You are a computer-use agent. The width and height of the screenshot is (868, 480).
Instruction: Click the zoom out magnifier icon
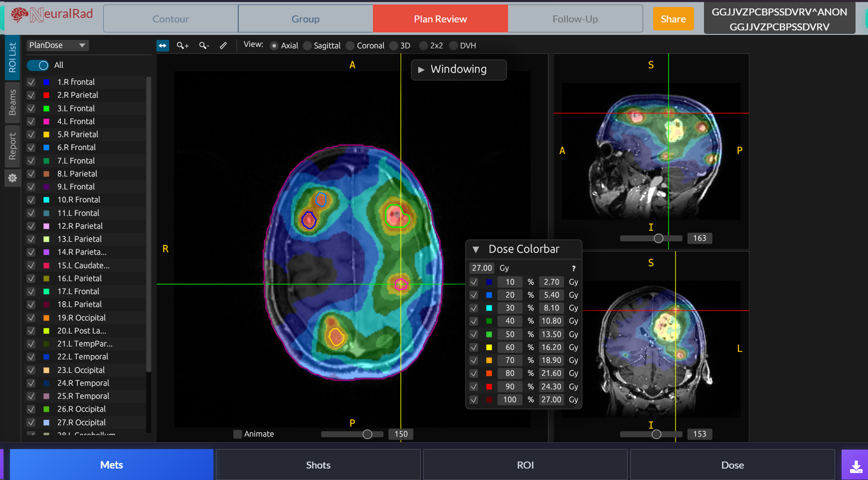click(203, 45)
